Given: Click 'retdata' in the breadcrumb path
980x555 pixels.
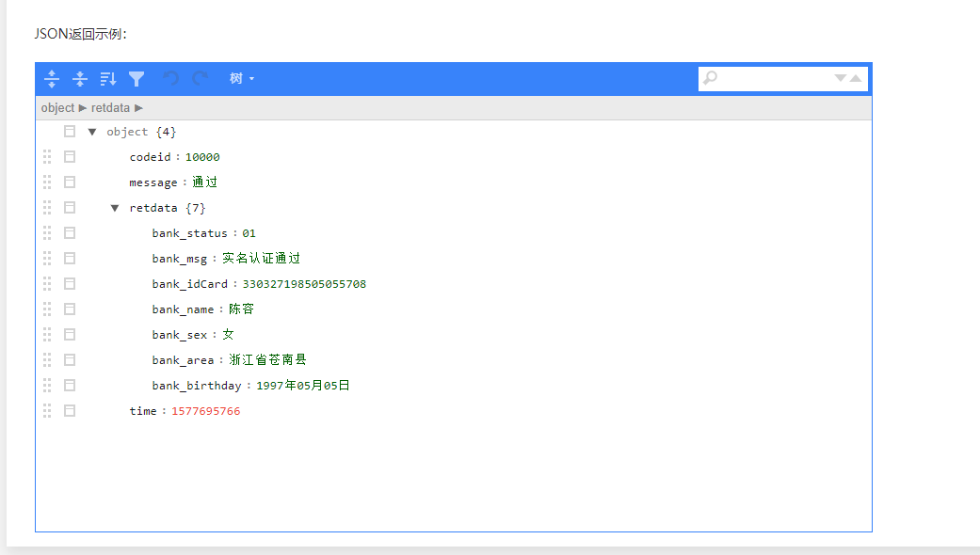Looking at the screenshot, I should (x=110, y=108).
